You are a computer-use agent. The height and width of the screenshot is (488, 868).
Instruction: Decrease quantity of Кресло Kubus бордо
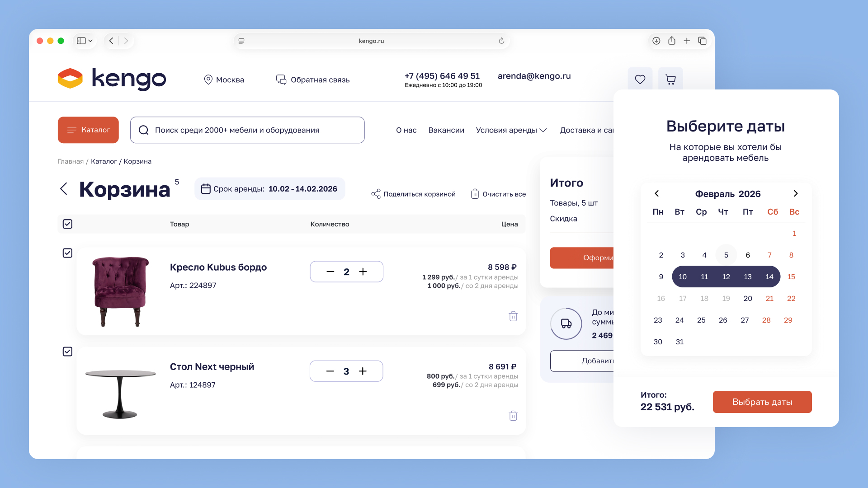330,272
